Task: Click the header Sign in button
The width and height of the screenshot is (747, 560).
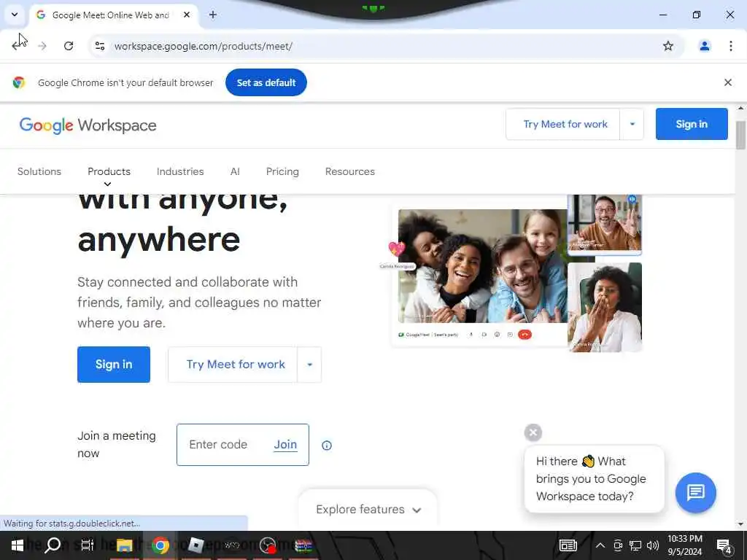Action: pos(692,124)
